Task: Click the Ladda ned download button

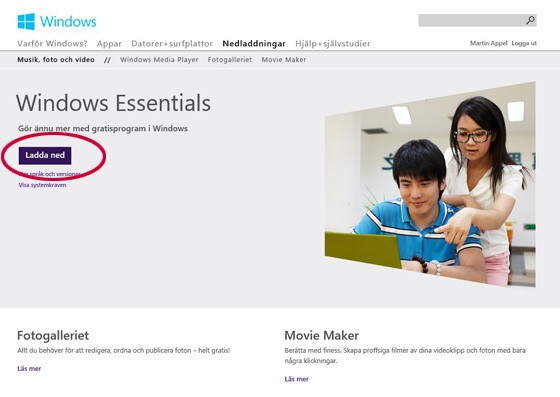Action: tap(45, 155)
